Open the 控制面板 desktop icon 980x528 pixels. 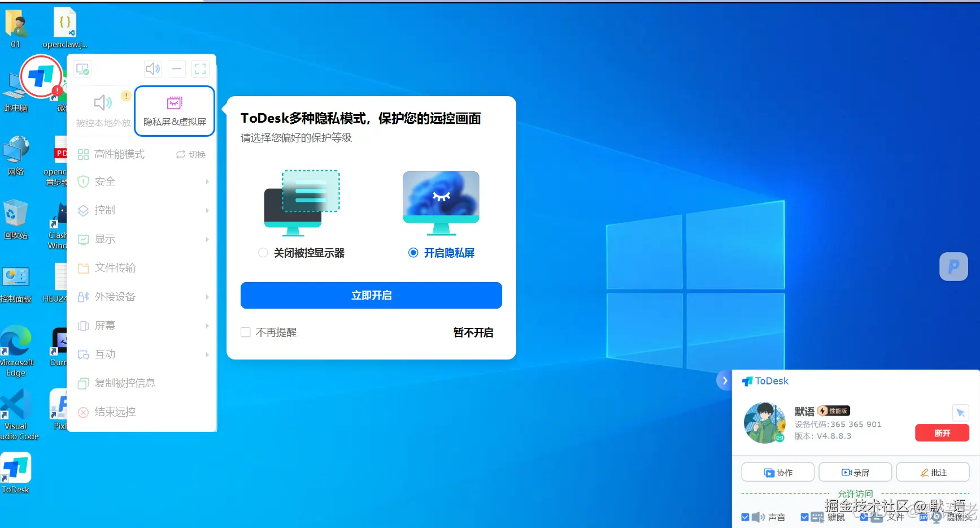[16, 284]
